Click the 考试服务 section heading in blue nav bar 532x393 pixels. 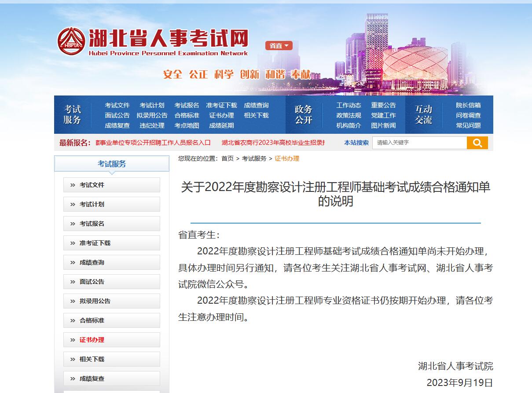coord(73,114)
